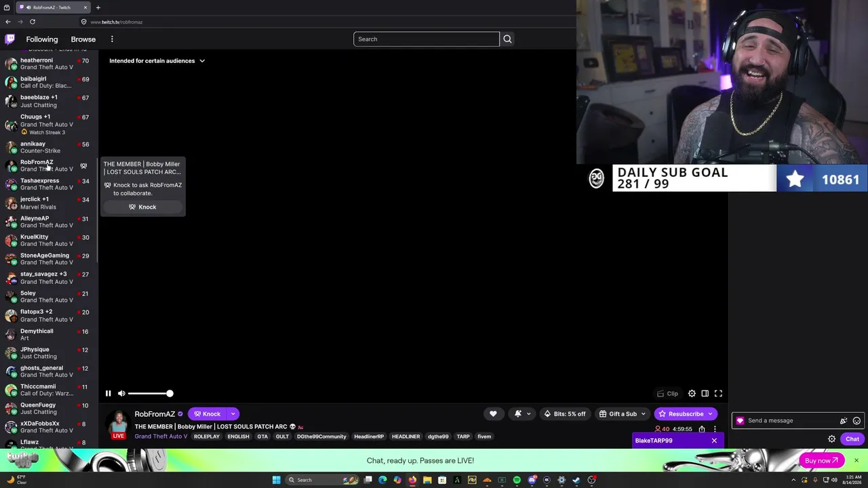Create a Clip of the stream
Screen dimensions: 868x488
click(x=668, y=393)
